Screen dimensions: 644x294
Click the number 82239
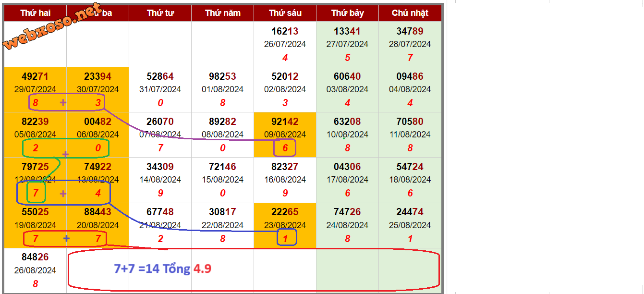35,122
